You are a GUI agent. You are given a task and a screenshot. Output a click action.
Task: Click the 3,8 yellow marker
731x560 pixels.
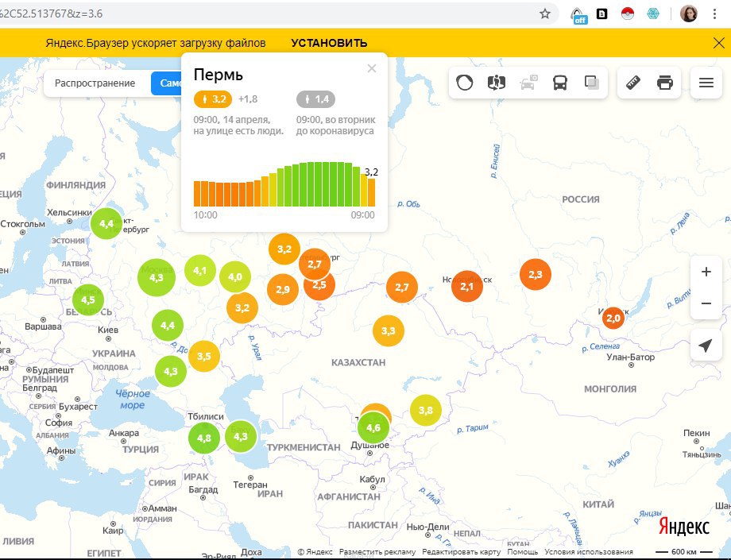point(426,410)
